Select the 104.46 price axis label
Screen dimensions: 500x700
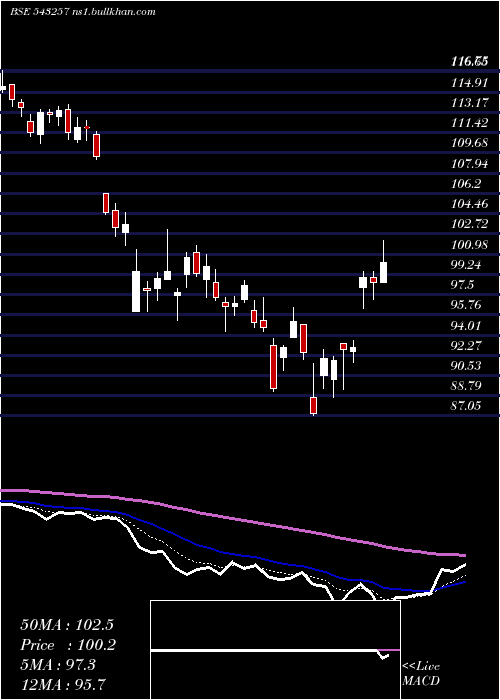tap(469, 204)
